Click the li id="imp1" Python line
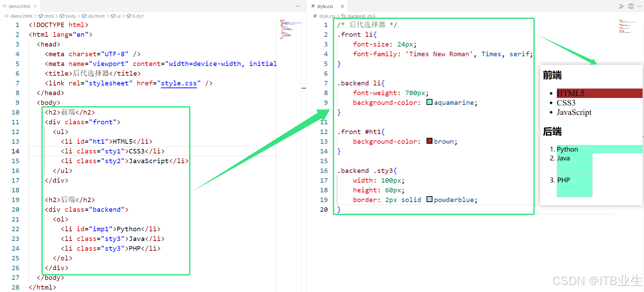Viewport: 644px width, 292px height. (110, 229)
